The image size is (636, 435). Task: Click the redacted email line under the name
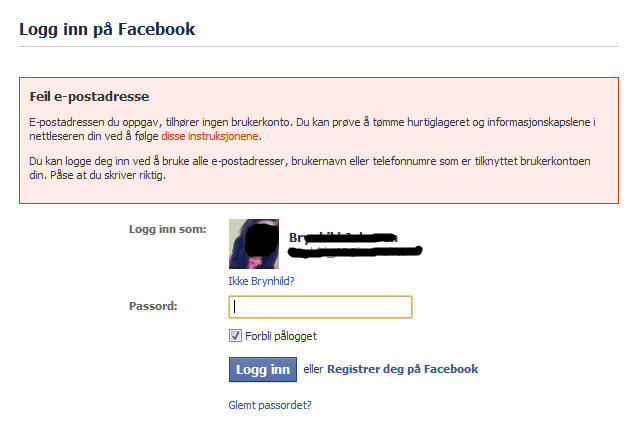(355, 252)
